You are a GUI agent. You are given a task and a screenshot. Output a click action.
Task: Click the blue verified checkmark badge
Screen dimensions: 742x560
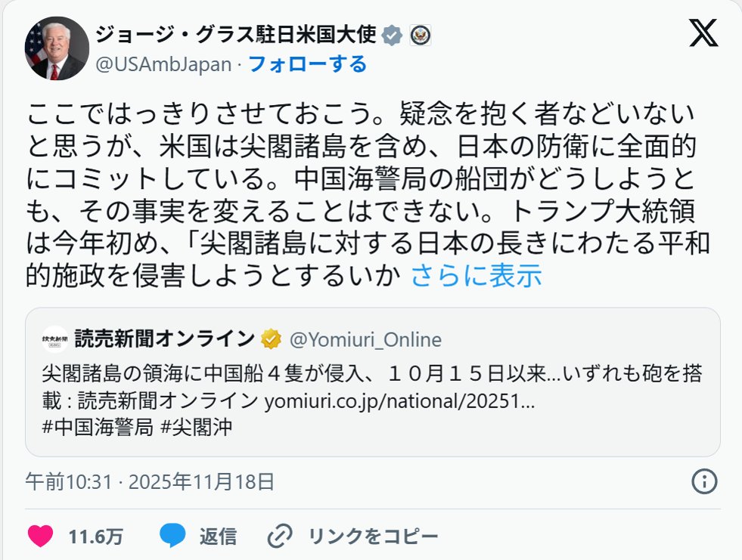[391, 35]
